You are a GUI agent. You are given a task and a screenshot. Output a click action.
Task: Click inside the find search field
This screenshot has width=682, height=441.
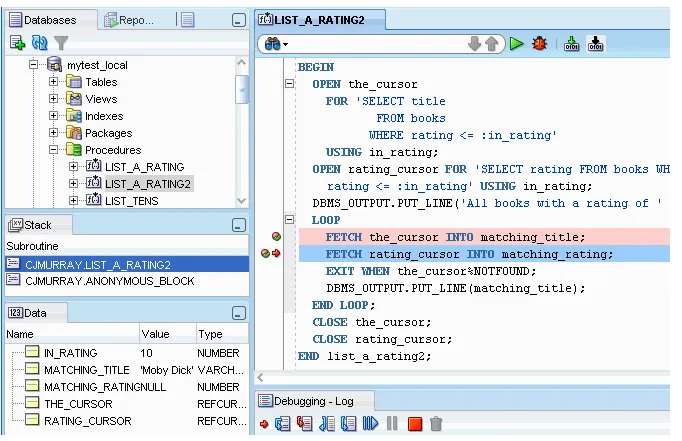coord(377,44)
